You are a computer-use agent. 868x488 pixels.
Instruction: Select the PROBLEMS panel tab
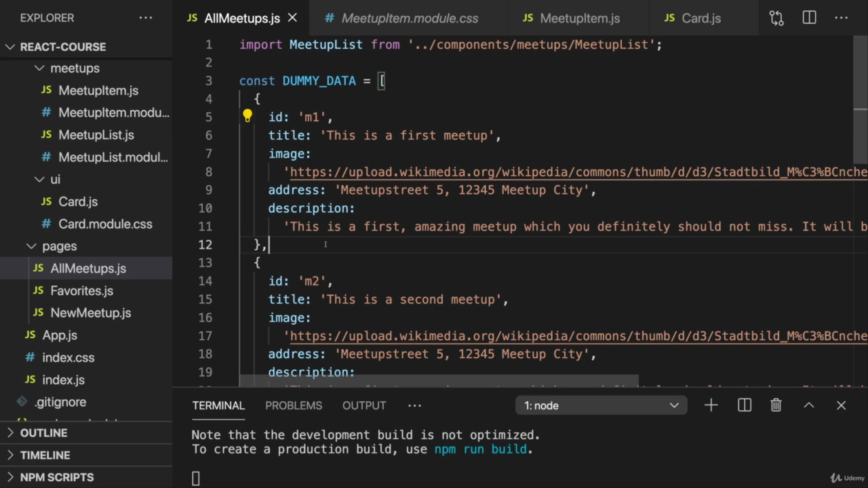294,405
